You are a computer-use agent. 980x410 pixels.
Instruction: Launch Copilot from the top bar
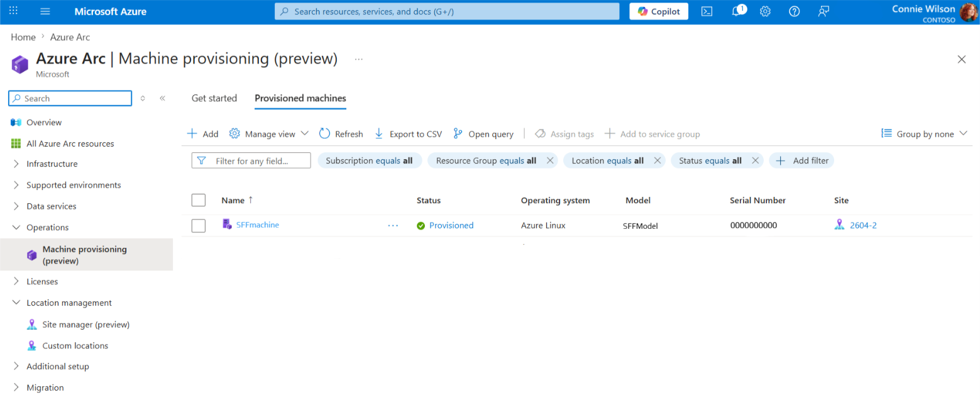(659, 11)
